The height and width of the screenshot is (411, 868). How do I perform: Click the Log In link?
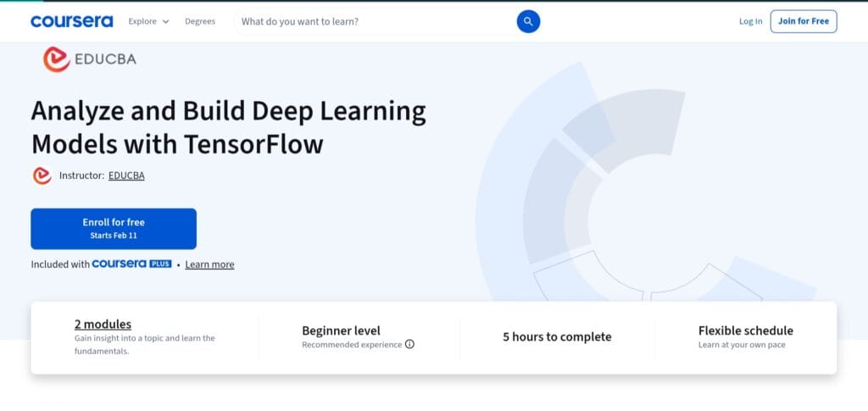[x=750, y=21]
